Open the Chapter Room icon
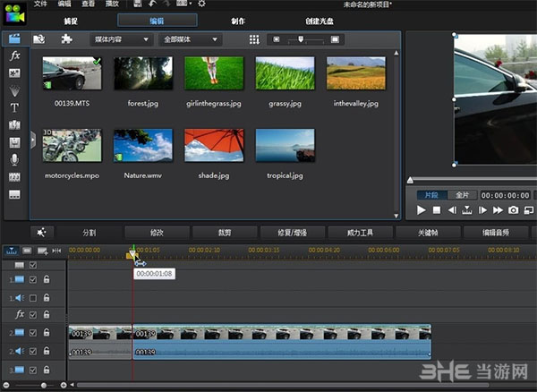The height and width of the screenshot is (392, 537). (x=14, y=177)
